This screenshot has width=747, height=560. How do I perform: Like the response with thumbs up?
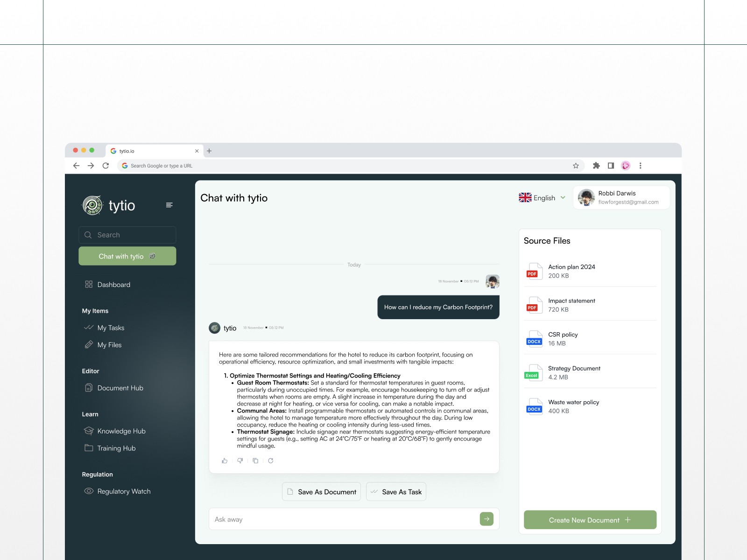pyautogui.click(x=225, y=461)
